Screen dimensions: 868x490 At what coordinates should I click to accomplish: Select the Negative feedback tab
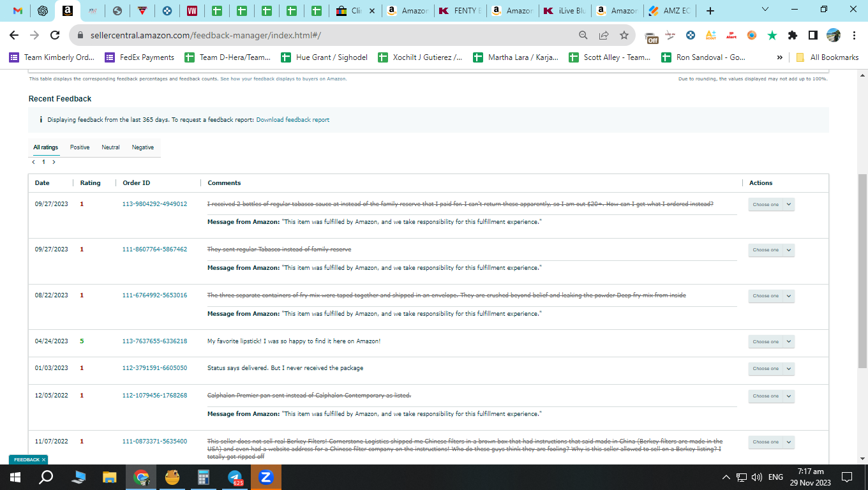(x=143, y=147)
